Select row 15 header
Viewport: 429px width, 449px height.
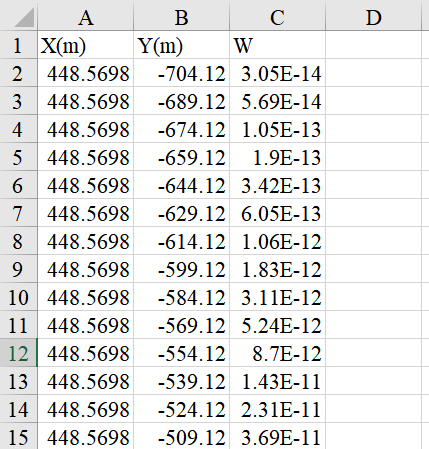click(18, 436)
